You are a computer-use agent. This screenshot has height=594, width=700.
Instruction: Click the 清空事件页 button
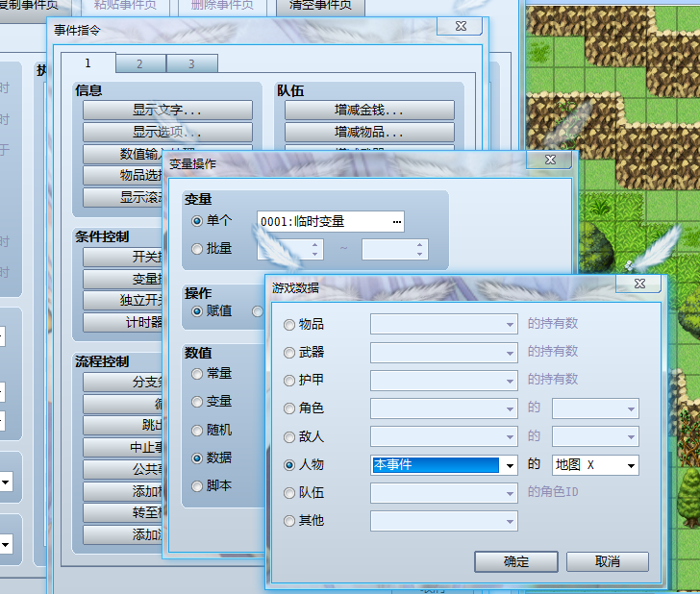[320, 7]
